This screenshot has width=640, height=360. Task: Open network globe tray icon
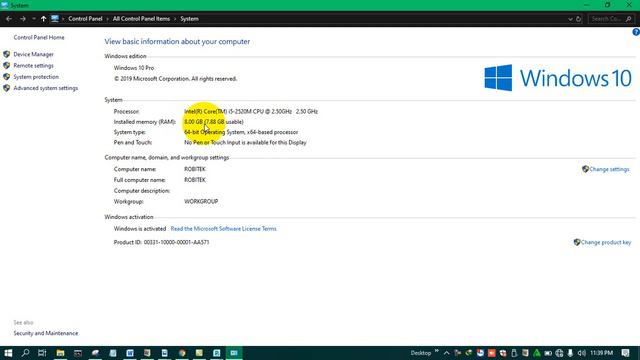[559, 353]
